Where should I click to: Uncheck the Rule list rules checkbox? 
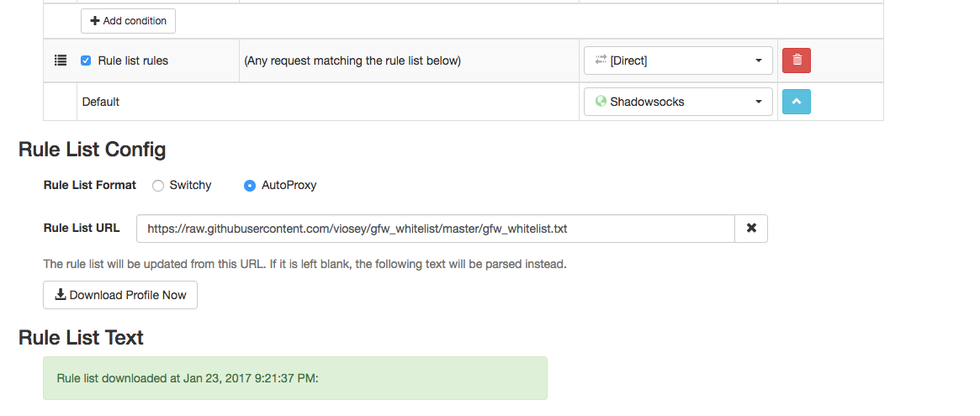tap(86, 61)
